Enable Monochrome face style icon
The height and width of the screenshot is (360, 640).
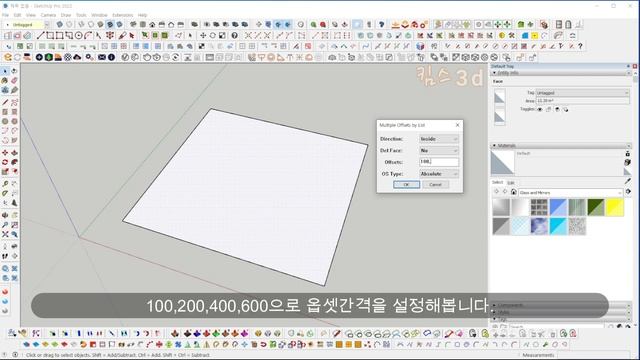tap(120, 24)
